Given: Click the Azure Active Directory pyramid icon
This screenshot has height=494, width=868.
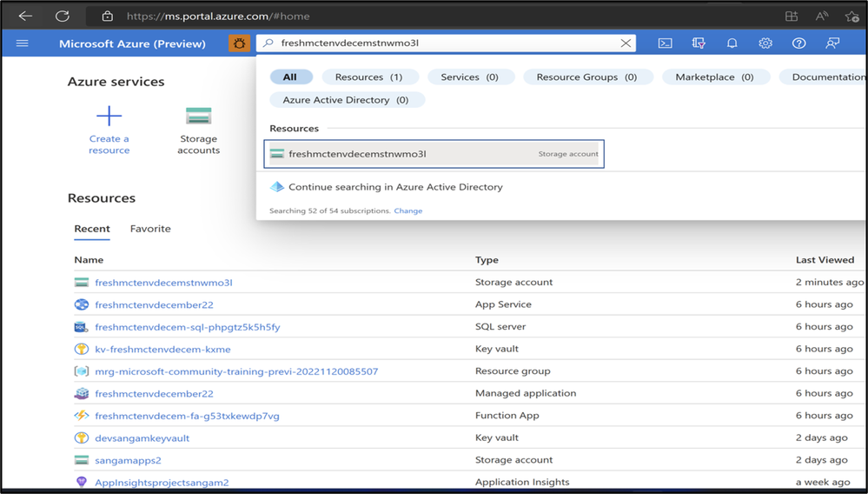Looking at the screenshot, I should click(x=277, y=187).
